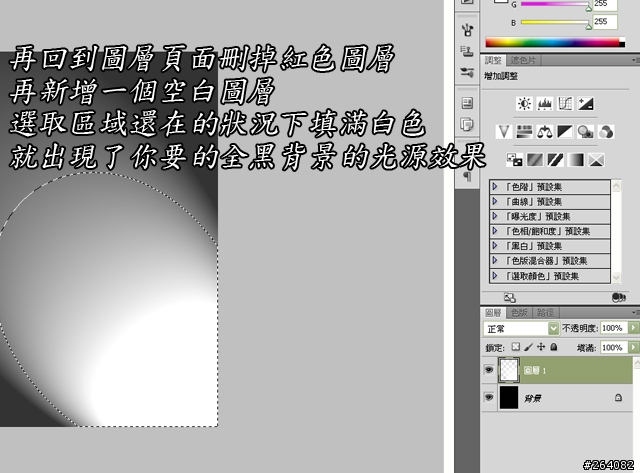The image size is (640, 473).
Task: Switch to the 調整 tab
Action: point(493,60)
